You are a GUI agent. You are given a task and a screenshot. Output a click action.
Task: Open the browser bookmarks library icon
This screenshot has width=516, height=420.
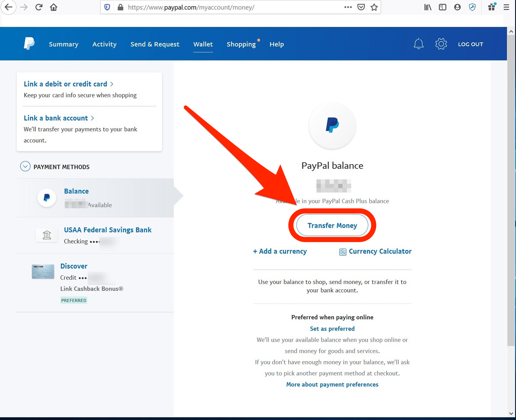427,7
